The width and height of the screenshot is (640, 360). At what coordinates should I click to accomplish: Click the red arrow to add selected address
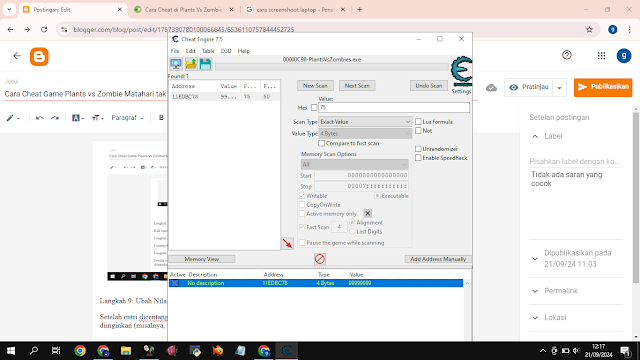click(287, 243)
